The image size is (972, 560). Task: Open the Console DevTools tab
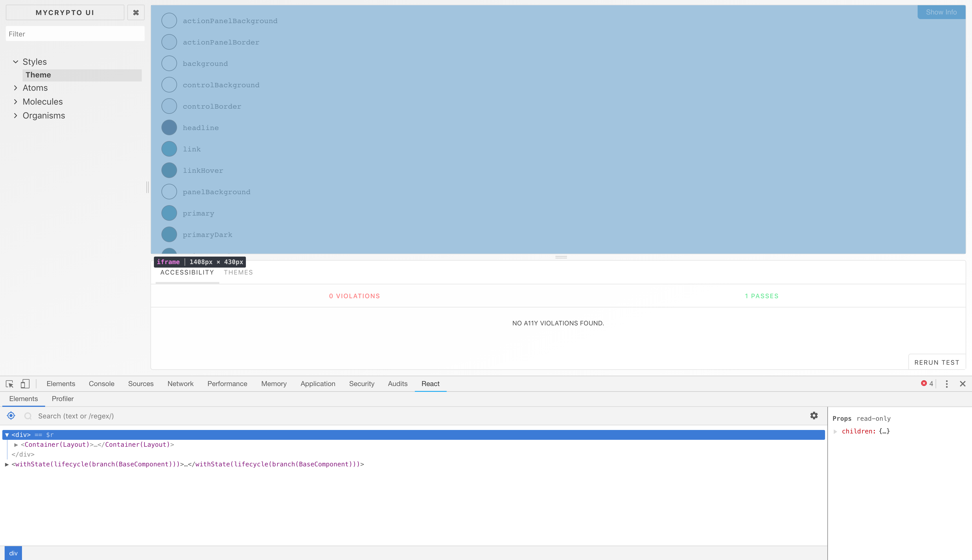101,383
